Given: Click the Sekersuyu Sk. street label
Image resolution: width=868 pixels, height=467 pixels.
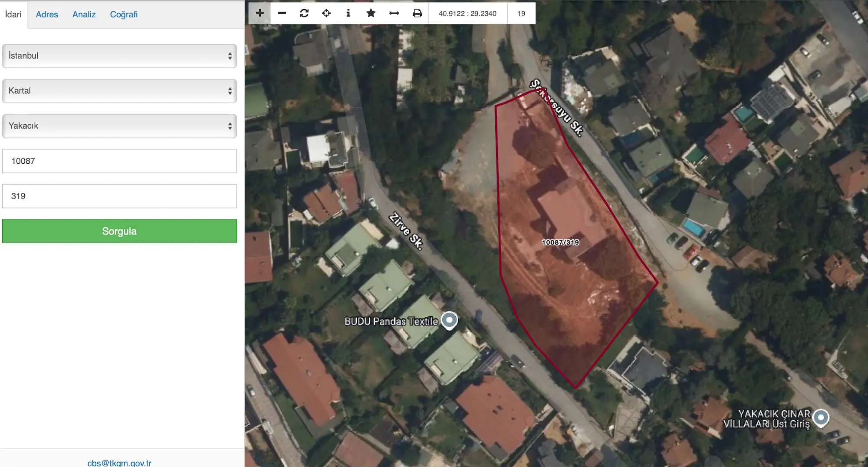Looking at the screenshot, I should [557, 107].
